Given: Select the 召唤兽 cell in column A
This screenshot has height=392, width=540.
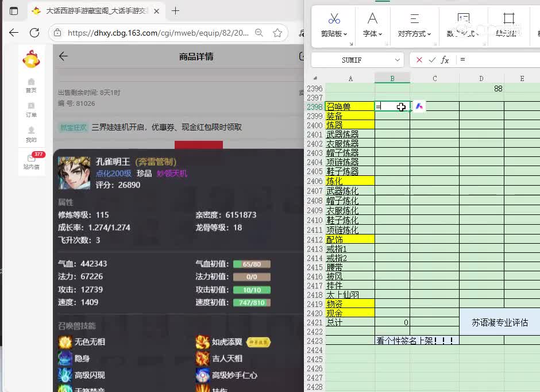Looking at the screenshot, I should pos(350,106).
